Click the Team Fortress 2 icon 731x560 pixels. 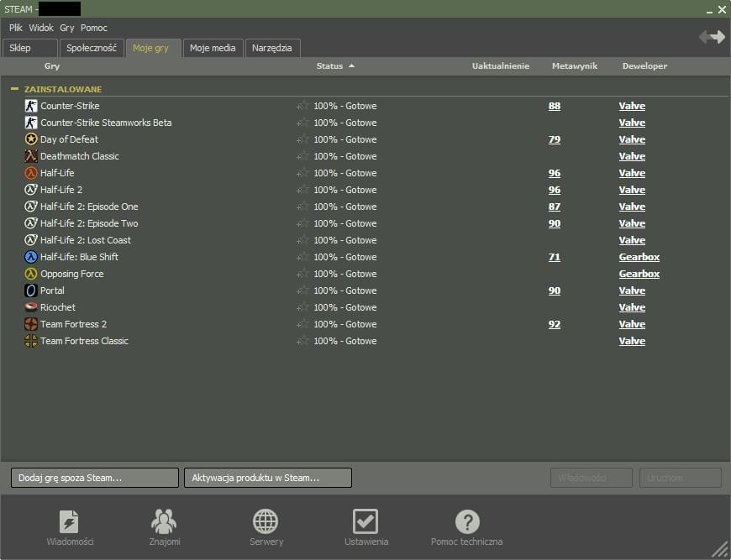tap(31, 324)
